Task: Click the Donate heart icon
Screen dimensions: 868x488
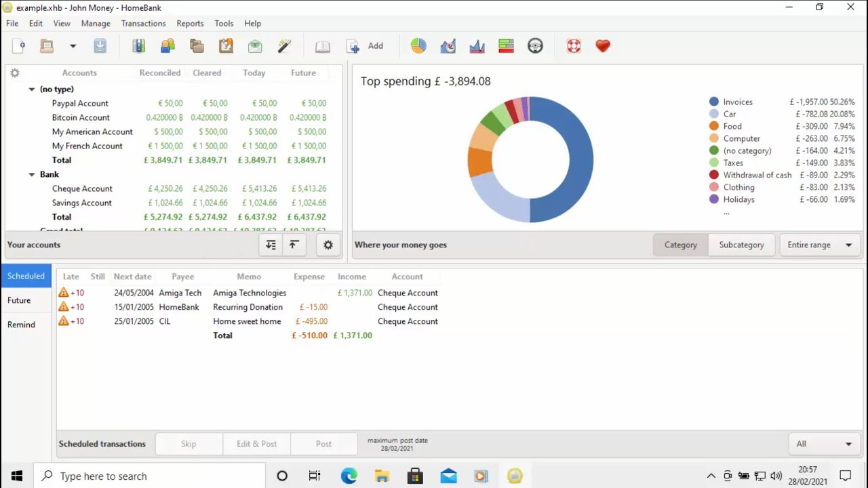Action: (603, 46)
